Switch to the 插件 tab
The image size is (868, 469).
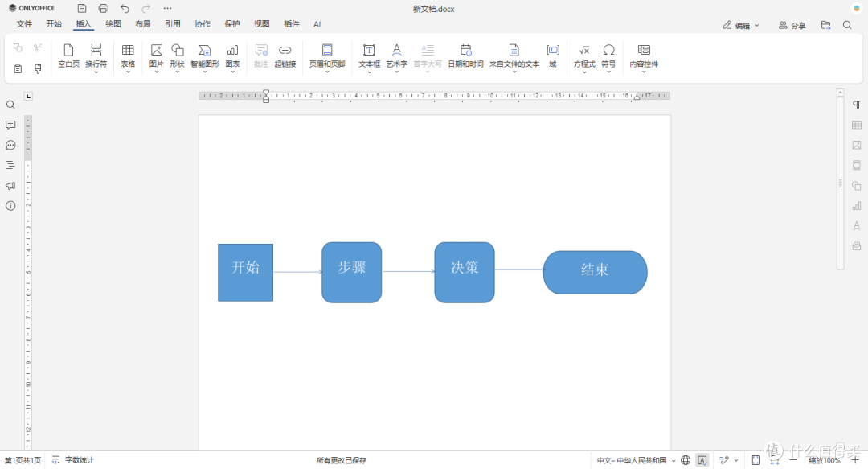pyautogui.click(x=292, y=24)
